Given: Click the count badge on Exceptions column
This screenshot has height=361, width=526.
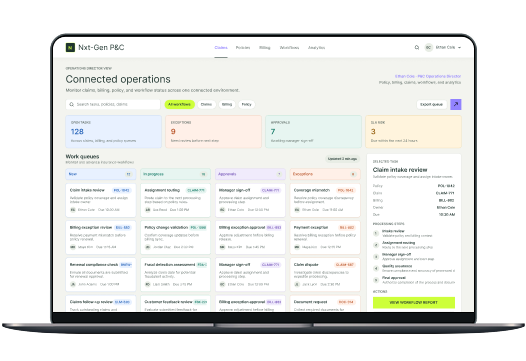Looking at the screenshot, I should tap(353, 174).
